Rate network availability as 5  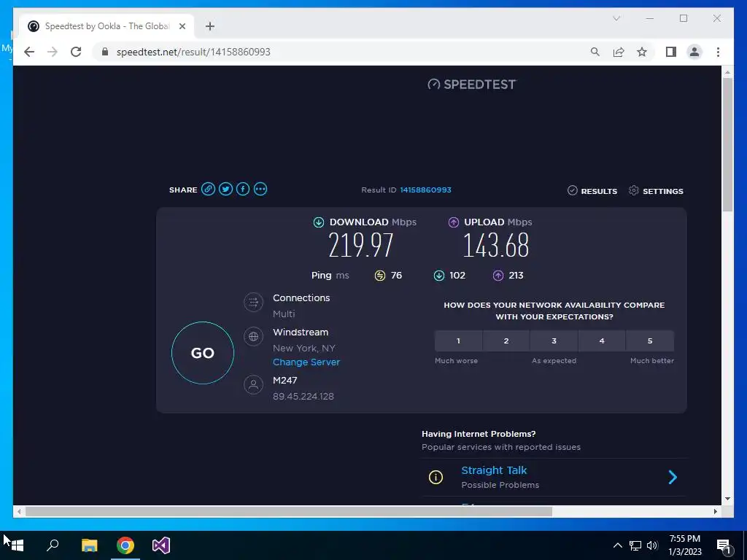pos(650,341)
